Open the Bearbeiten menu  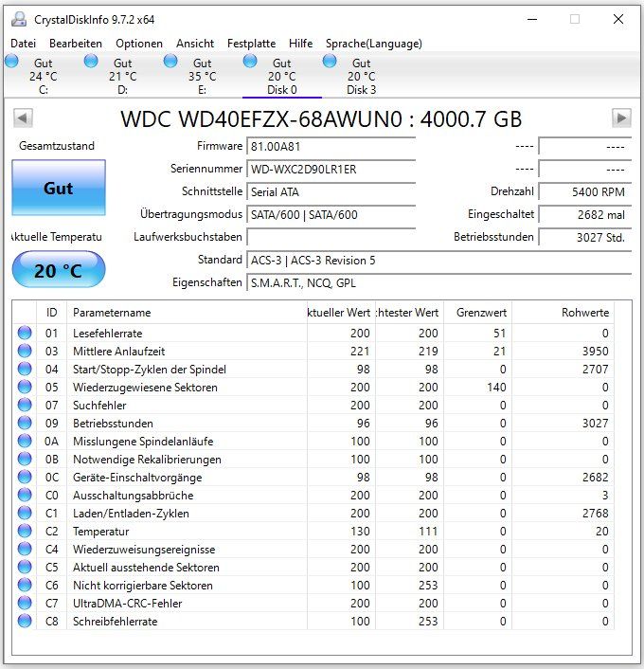click(76, 44)
